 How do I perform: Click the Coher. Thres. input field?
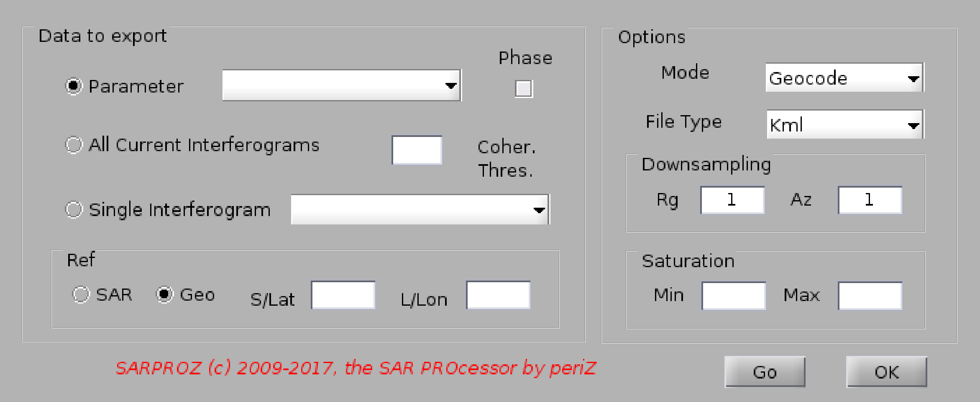(x=417, y=150)
